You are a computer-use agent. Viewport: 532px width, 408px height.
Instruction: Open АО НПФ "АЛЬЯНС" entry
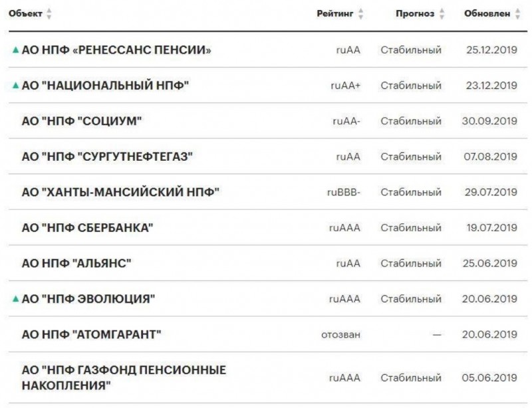point(76,263)
